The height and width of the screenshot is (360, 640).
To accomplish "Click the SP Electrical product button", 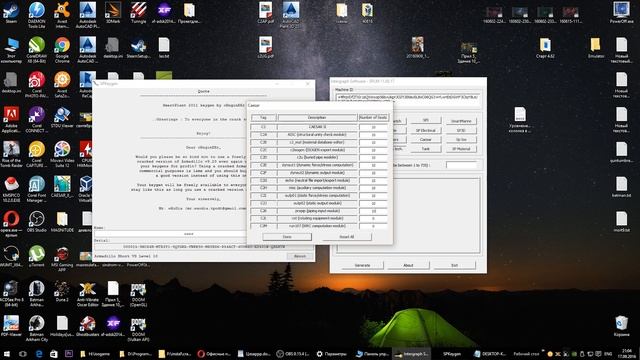I will [426, 130].
